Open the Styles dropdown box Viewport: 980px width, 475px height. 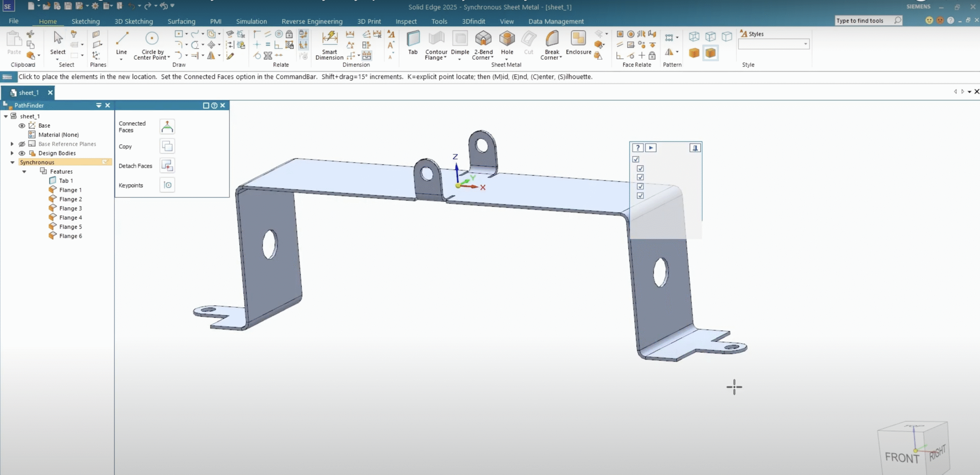[773, 44]
